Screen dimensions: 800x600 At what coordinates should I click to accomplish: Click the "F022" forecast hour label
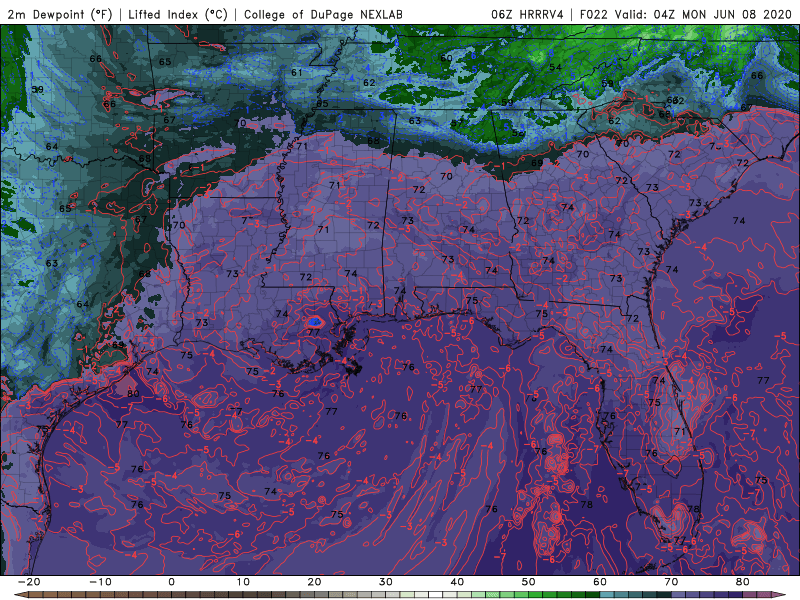pyautogui.click(x=594, y=14)
